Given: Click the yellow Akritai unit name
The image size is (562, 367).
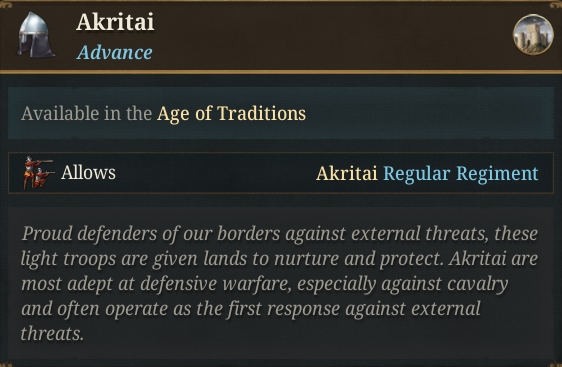Looking at the screenshot, I should point(347,173).
